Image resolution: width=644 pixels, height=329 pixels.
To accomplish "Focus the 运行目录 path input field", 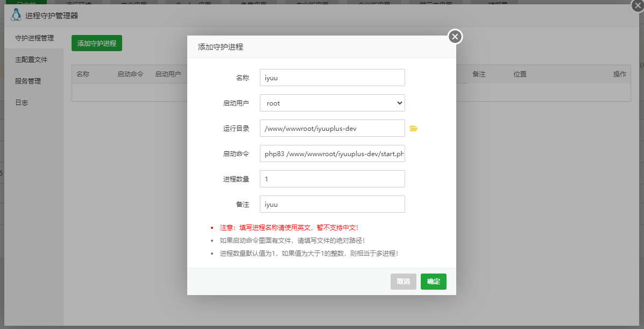I will 332,128.
